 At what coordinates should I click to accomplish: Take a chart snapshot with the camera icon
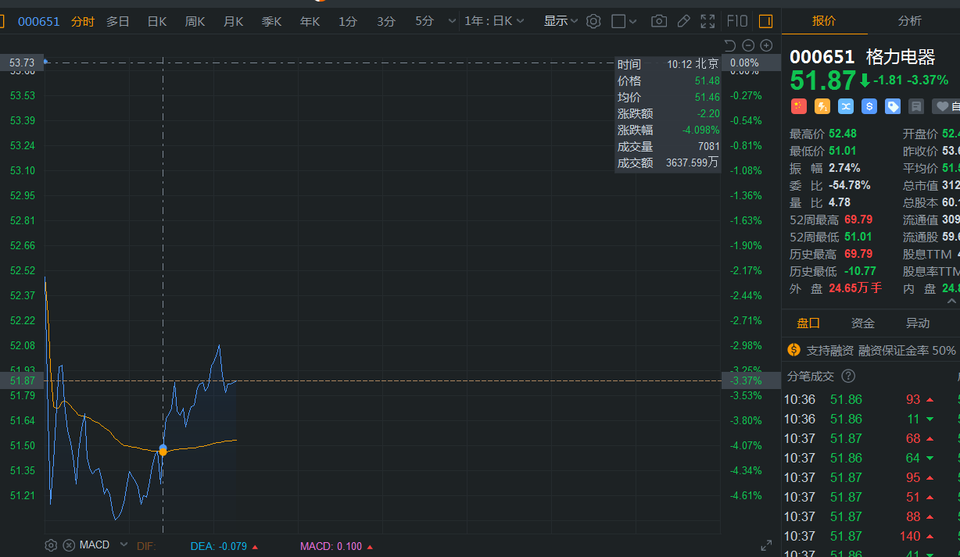click(x=659, y=21)
